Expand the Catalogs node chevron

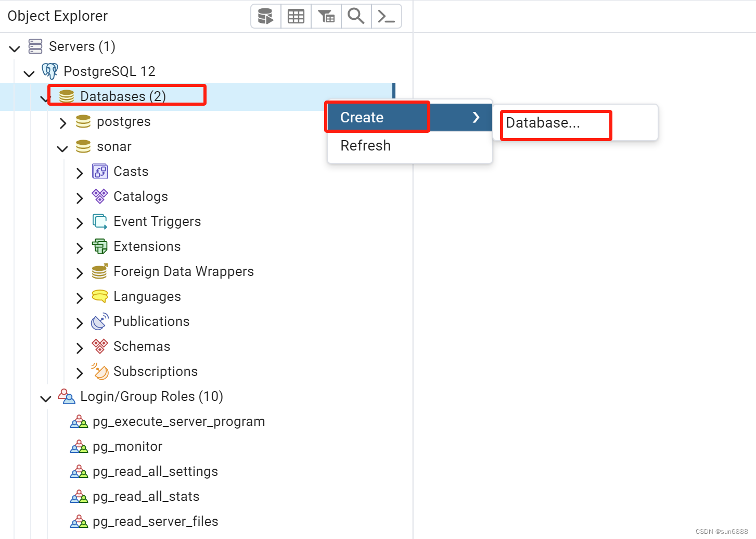[x=80, y=198]
